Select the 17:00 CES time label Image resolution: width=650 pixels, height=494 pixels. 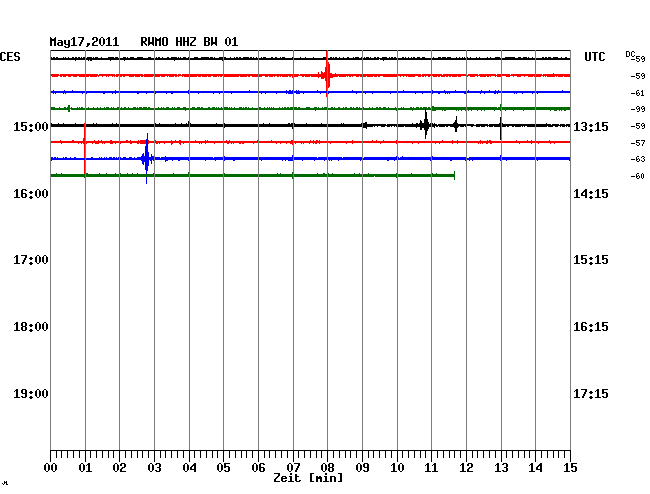(x=31, y=260)
